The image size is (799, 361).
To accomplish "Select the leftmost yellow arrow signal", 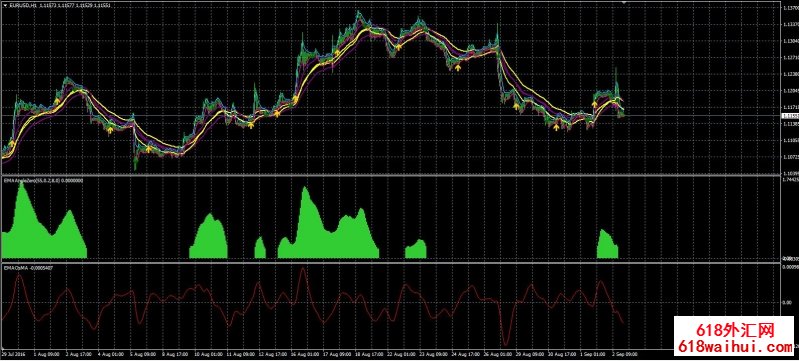I will coord(57,101).
